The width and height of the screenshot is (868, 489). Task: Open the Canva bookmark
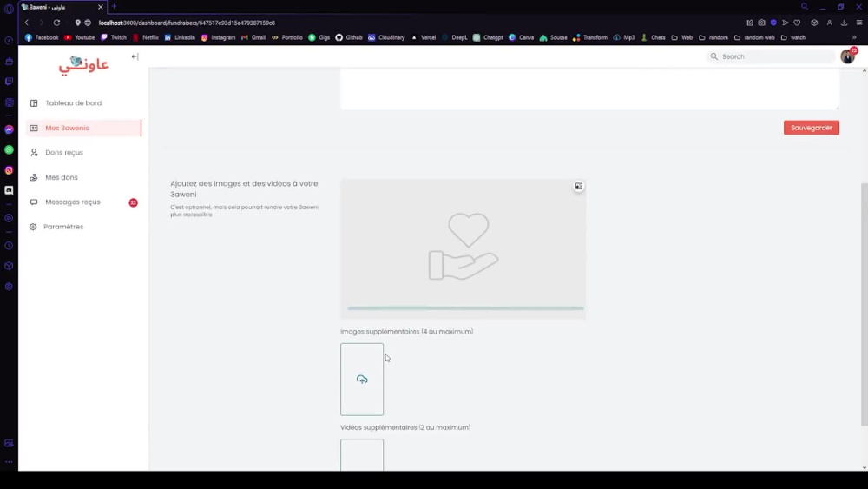pyautogui.click(x=521, y=37)
